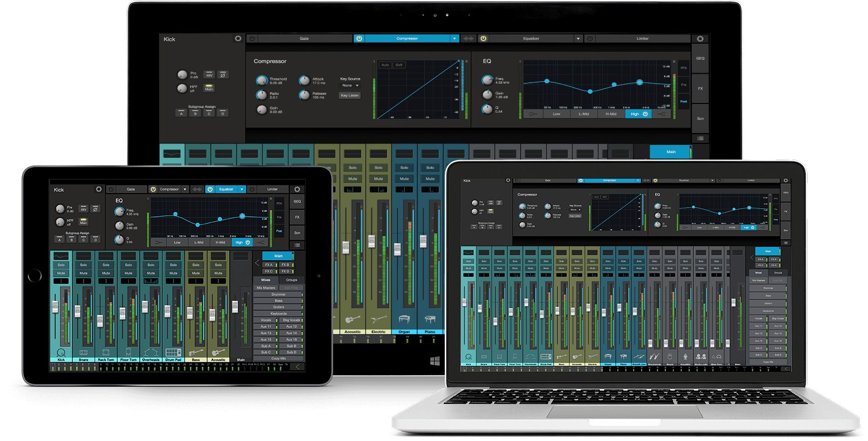Open Equalizer dropdown arrow on tablet
The width and height of the screenshot is (868, 441).
tap(242, 189)
